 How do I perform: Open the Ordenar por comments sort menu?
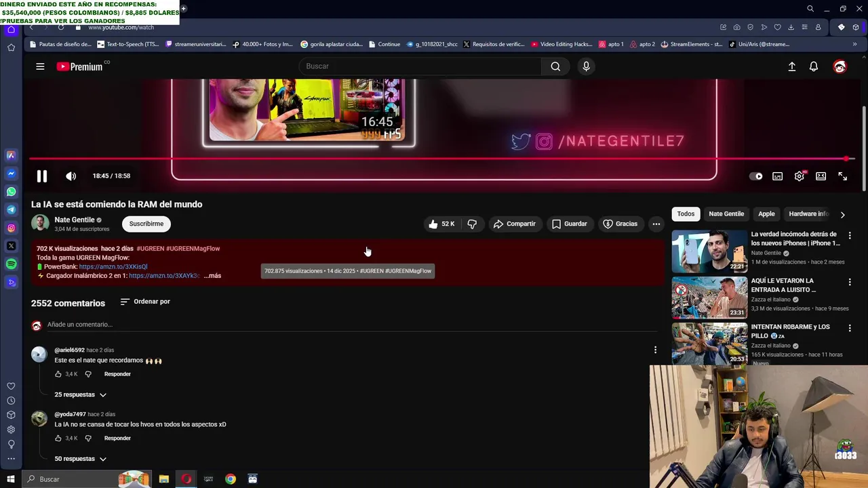[145, 302]
